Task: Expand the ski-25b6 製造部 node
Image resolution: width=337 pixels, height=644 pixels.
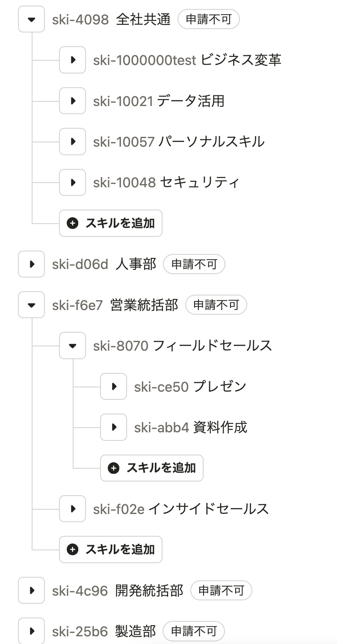Action: click(31, 631)
